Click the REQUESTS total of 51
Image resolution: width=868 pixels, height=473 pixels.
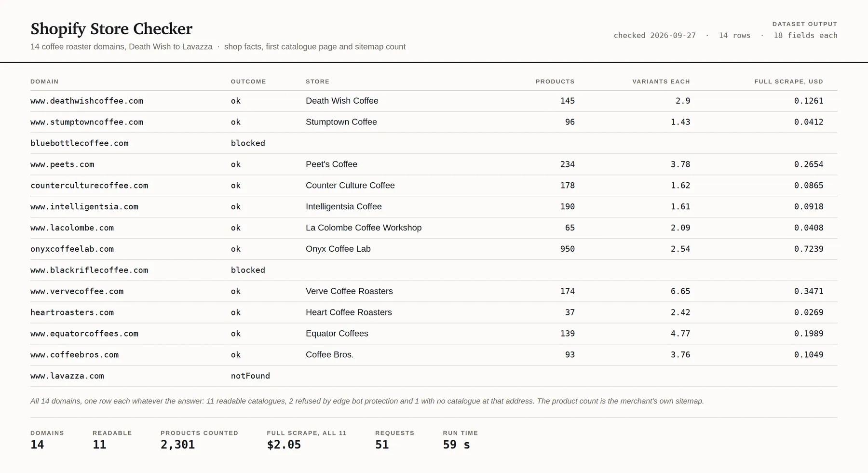[x=382, y=445]
